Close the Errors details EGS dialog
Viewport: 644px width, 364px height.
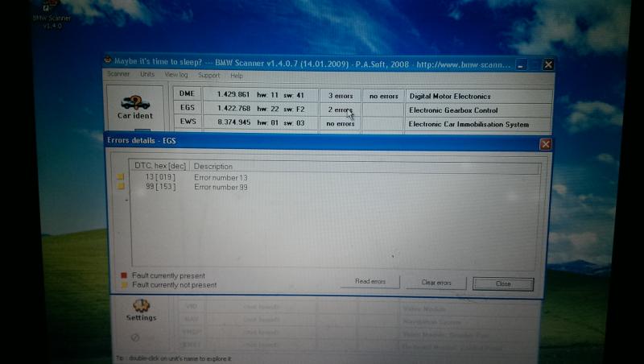coord(545,144)
